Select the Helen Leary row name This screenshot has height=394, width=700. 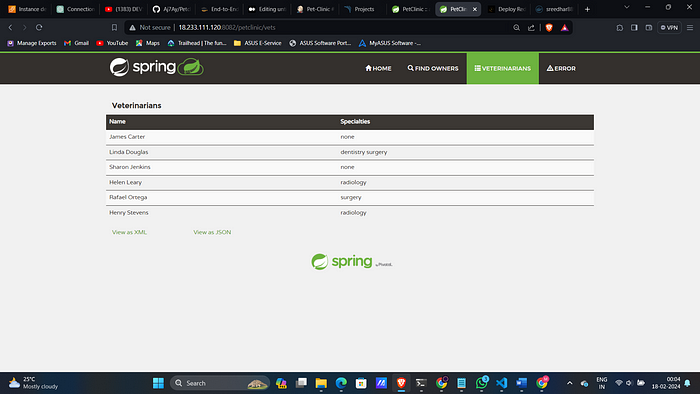[125, 182]
